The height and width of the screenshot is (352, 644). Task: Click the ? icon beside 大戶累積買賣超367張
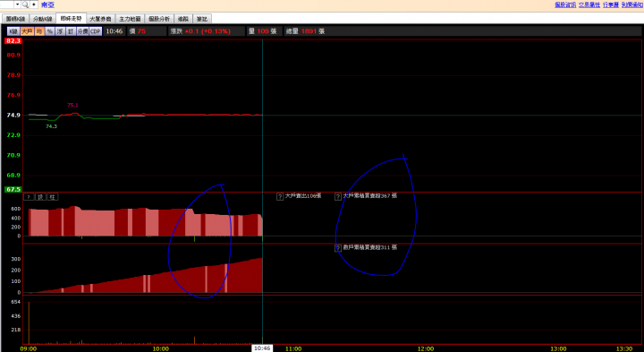(x=337, y=196)
